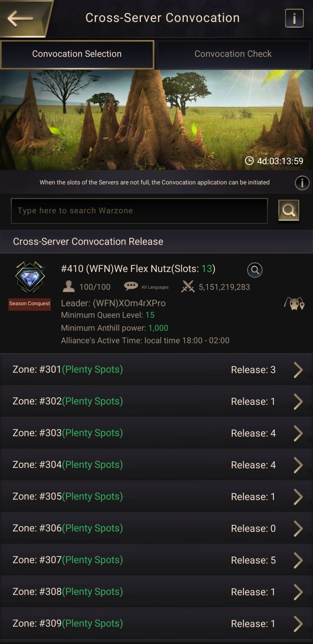Tap the All Languages chat bubble icon
This screenshot has width=313, height=644.
(131, 286)
